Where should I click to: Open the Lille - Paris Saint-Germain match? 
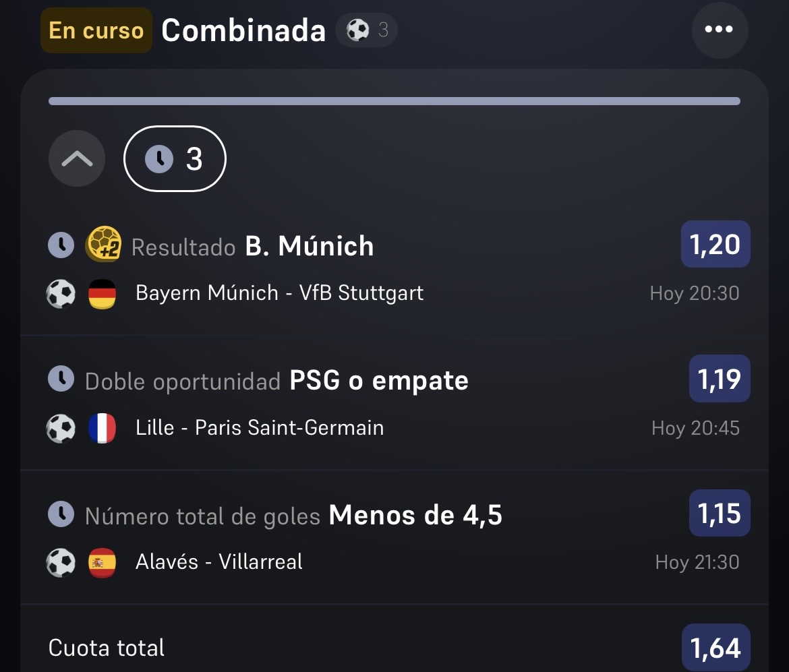tap(260, 427)
